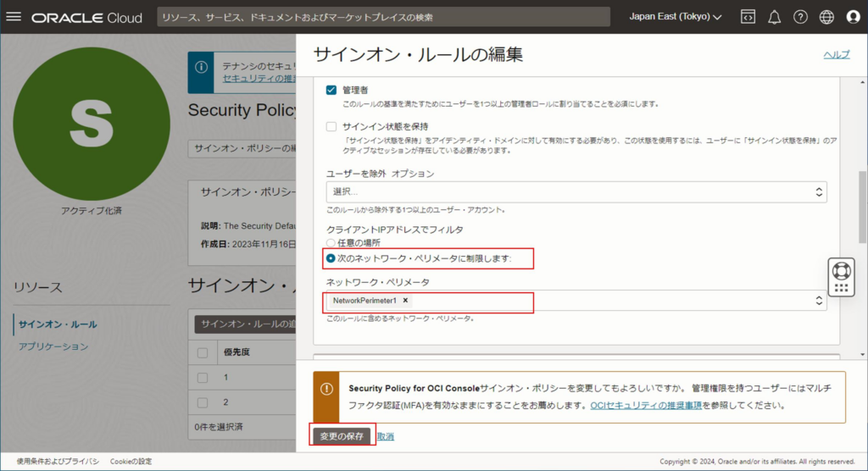868x471 pixels.
Task: Click the info icon in the banner
Action: 201,67
